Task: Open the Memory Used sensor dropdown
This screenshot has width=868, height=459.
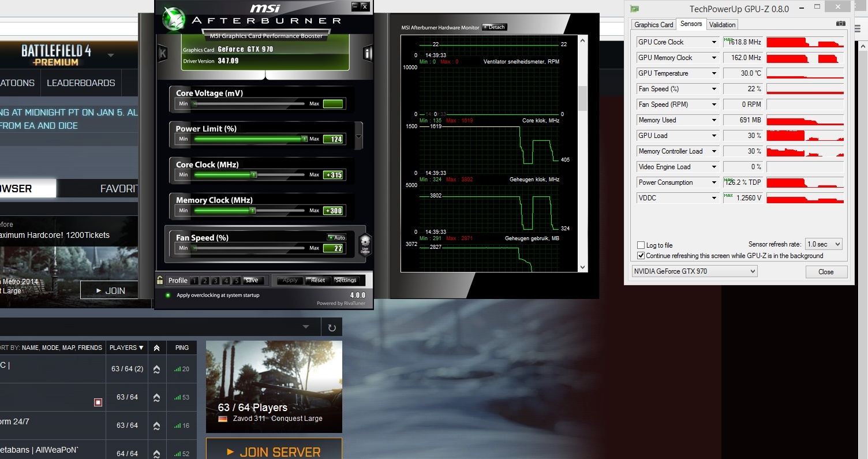Action: point(714,120)
